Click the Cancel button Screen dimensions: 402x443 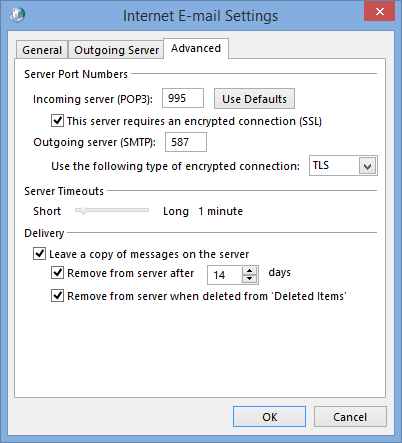pyautogui.click(x=350, y=417)
